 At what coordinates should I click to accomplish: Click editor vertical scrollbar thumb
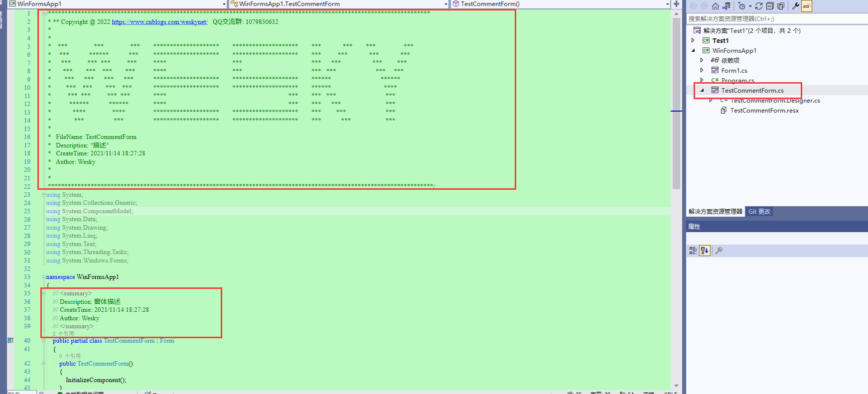[x=676, y=104]
